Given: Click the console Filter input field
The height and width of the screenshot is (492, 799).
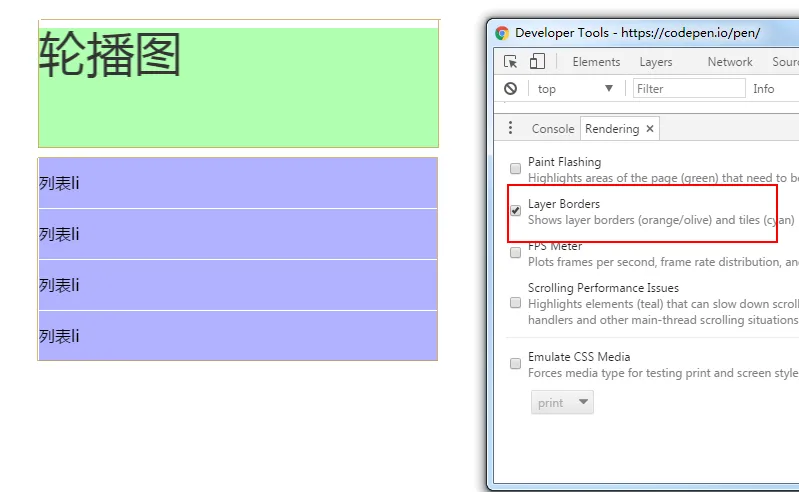Looking at the screenshot, I should click(689, 88).
